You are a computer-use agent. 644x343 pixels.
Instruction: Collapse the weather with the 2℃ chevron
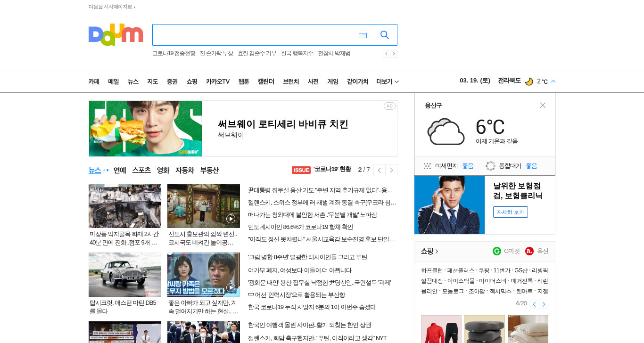coord(553,81)
